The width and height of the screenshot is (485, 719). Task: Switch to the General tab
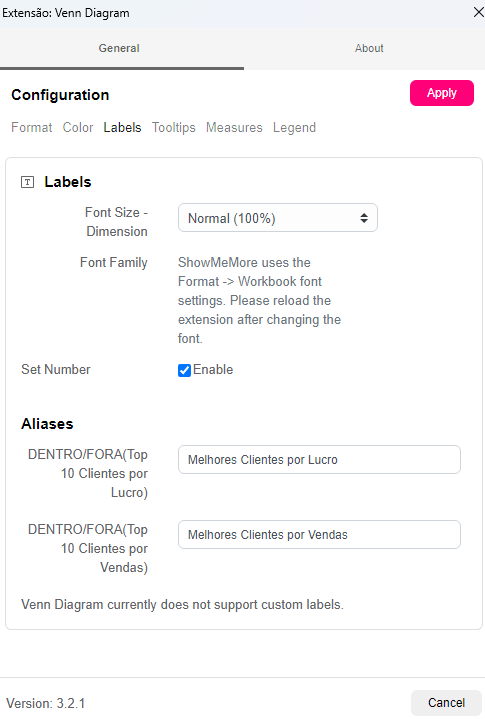119,48
